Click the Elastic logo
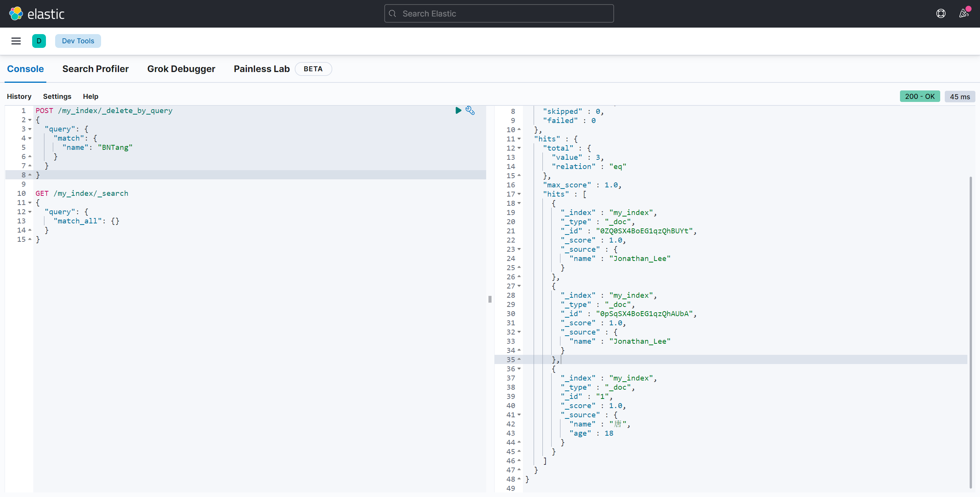The height and width of the screenshot is (497, 980). click(x=37, y=14)
